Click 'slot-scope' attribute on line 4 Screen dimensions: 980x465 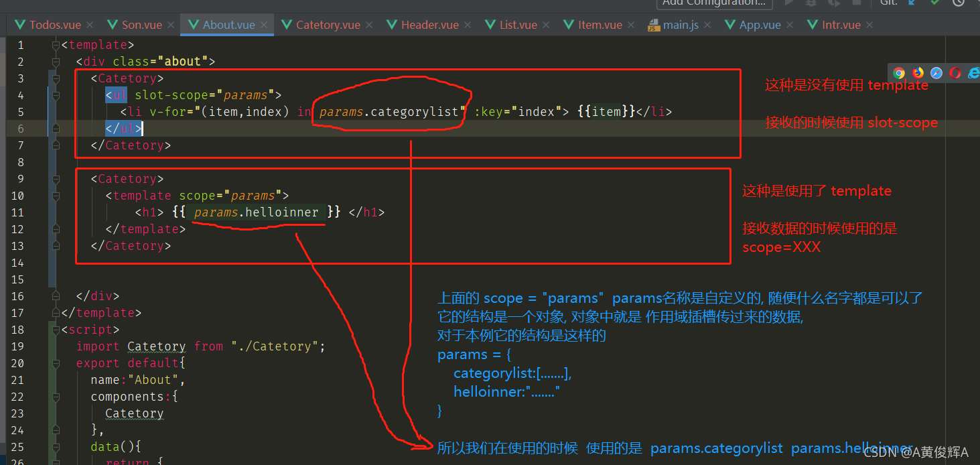(x=171, y=95)
